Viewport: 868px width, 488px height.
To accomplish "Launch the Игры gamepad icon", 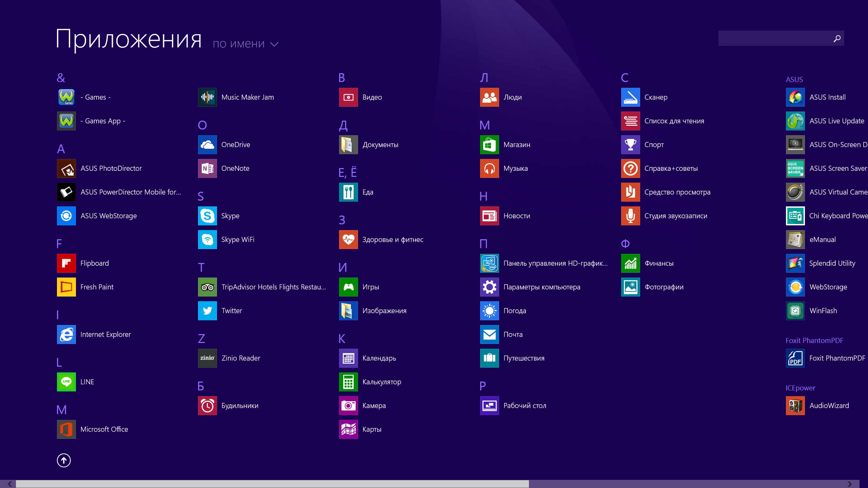I will point(348,287).
